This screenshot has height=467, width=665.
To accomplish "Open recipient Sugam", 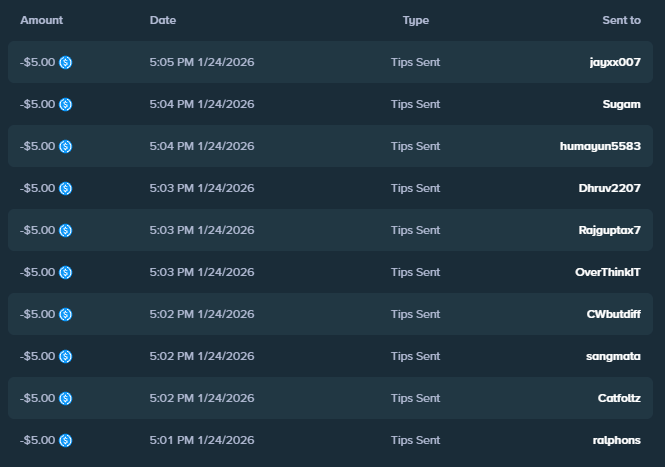I will [x=621, y=104].
